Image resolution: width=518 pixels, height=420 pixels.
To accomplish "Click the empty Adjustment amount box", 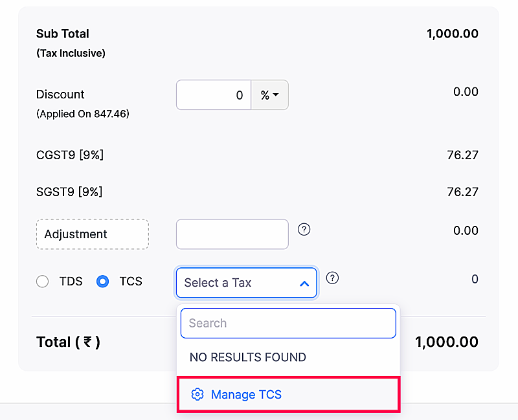I will (232, 234).
